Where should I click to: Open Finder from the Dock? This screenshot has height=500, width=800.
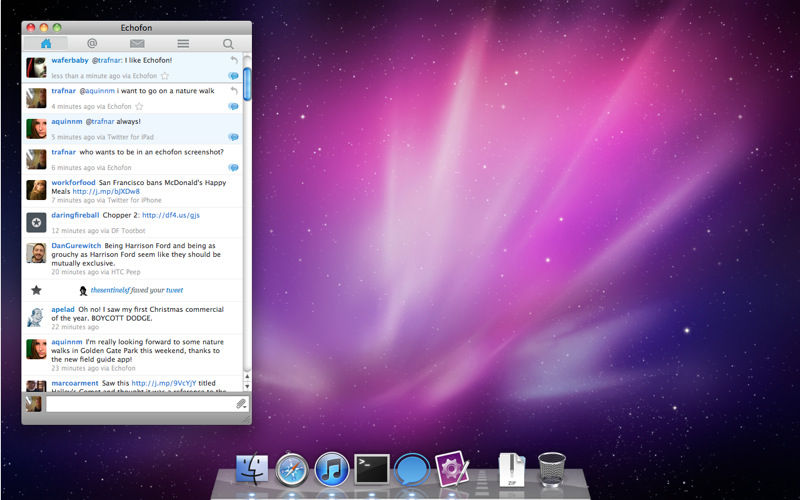tap(252, 469)
